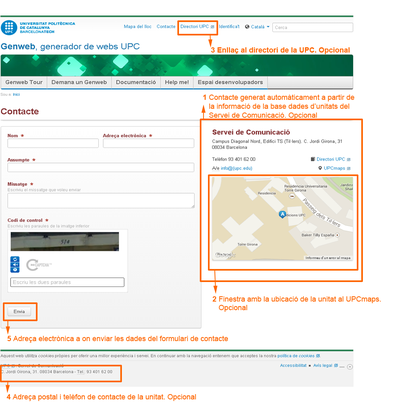
Task: Click the Genweb site title
Action: pos(70,46)
